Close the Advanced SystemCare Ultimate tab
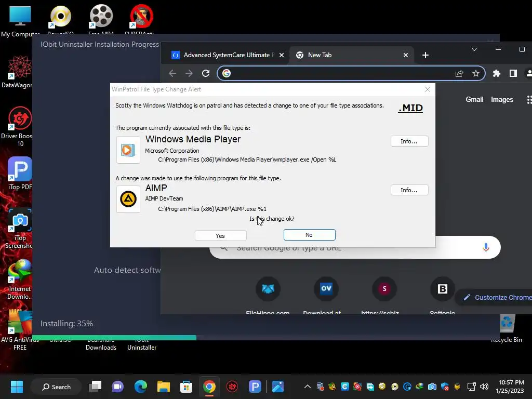 (281, 55)
